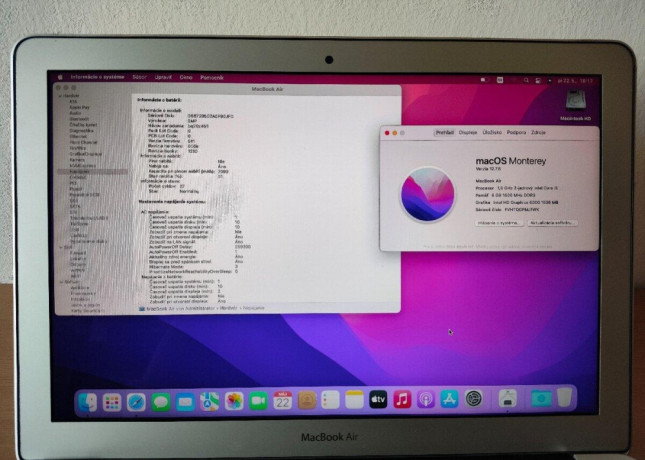The height and width of the screenshot is (460, 645).
Task: Open the Informácie o systéme menu
Action: click(97, 77)
